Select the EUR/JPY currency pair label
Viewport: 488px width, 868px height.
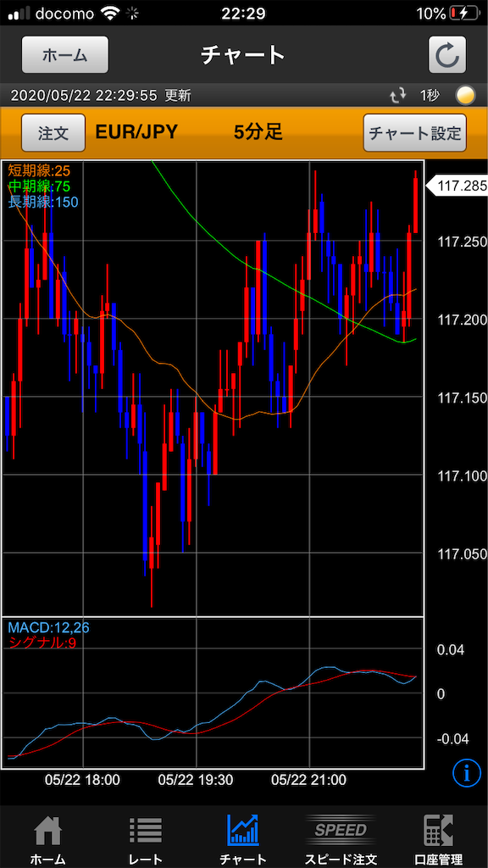[136, 132]
